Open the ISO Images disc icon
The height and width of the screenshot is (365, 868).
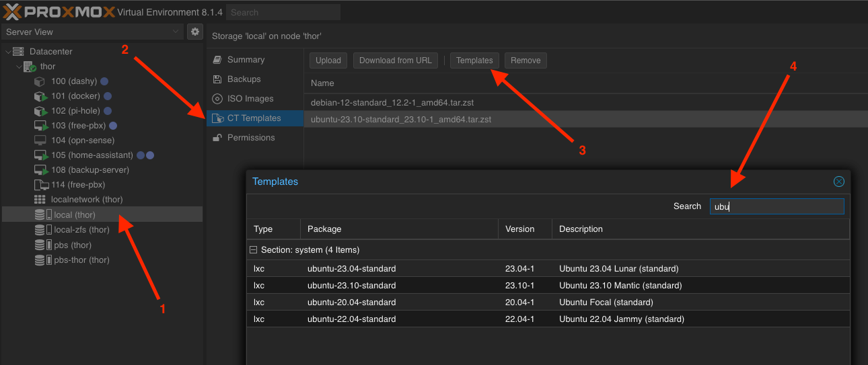(217, 99)
